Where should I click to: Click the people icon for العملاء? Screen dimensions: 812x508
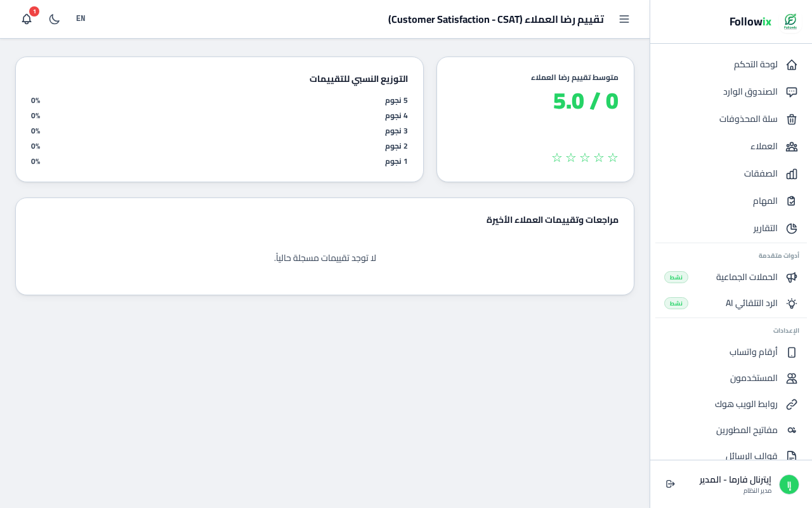[792, 147]
